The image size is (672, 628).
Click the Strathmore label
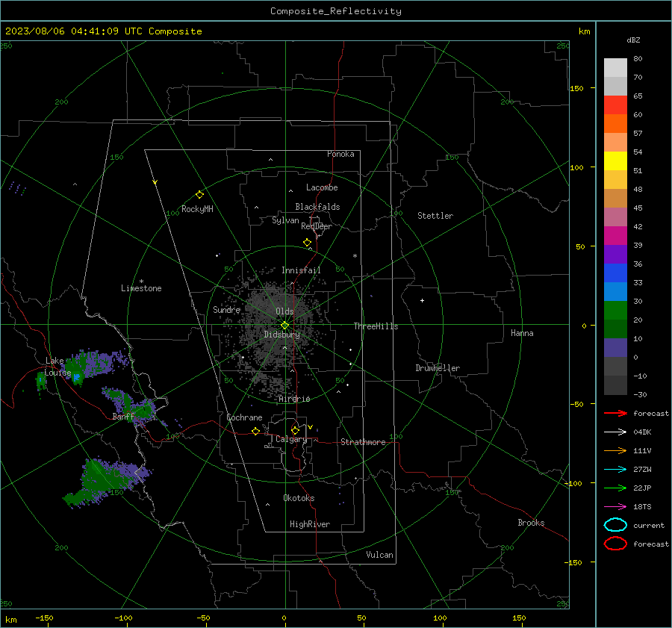click(x=363, y=442)
